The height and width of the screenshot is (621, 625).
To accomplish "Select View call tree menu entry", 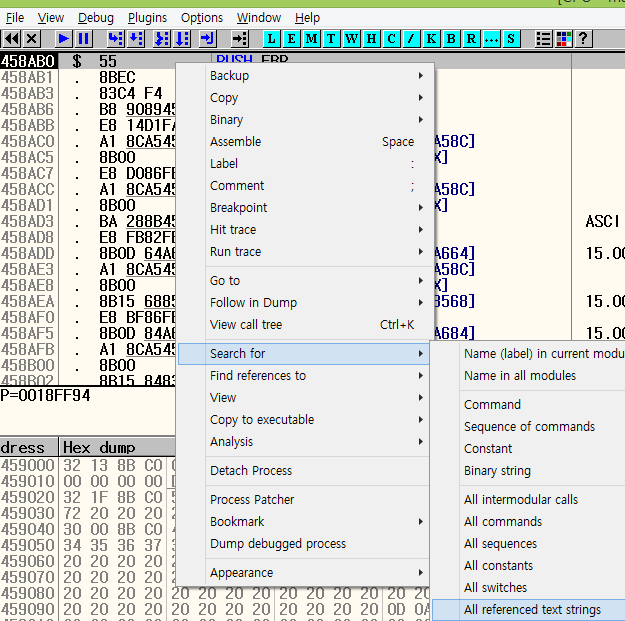I will [304, 324].
